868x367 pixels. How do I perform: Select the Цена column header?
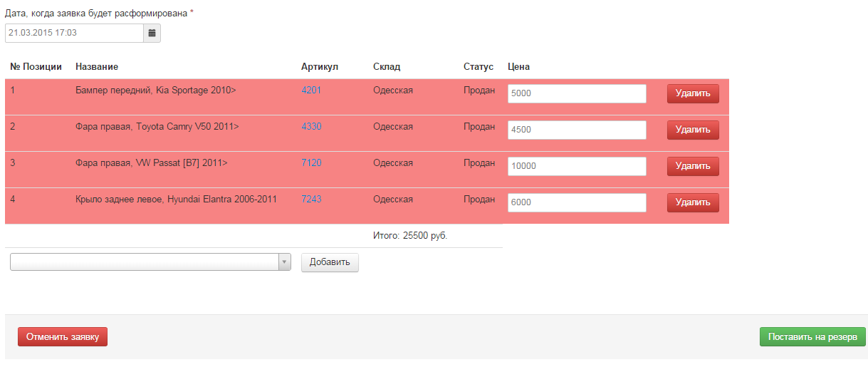coord(518,67)
